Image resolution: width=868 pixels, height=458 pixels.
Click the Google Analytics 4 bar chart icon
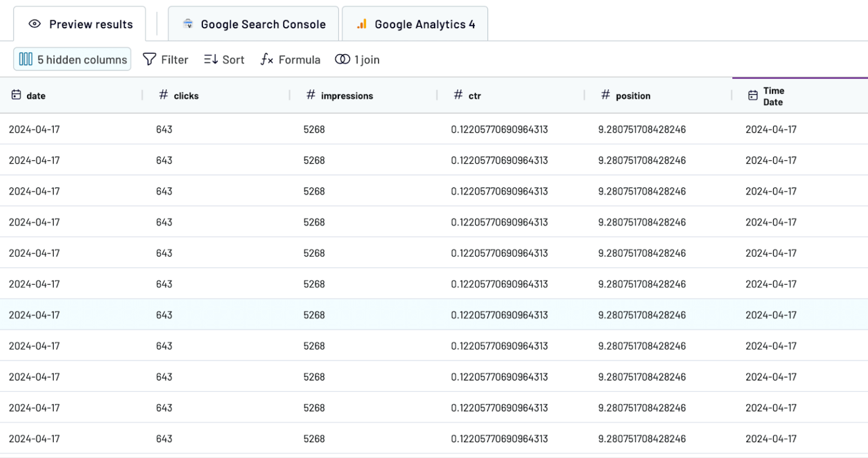click(x=361, y=24)
